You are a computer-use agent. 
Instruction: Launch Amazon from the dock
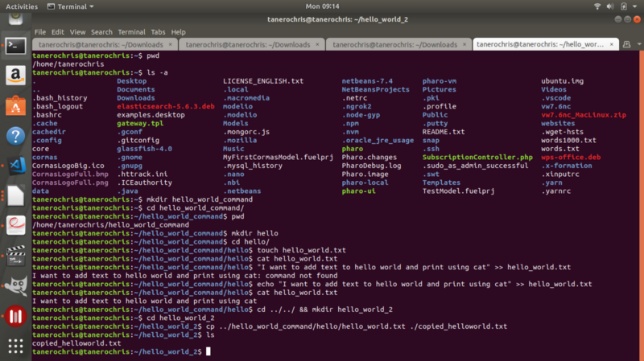pos(14,76)
